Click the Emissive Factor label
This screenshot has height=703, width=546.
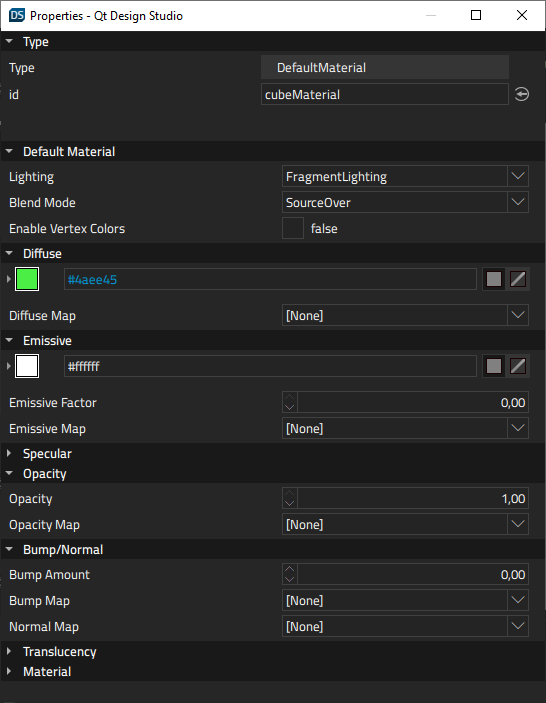52,403
